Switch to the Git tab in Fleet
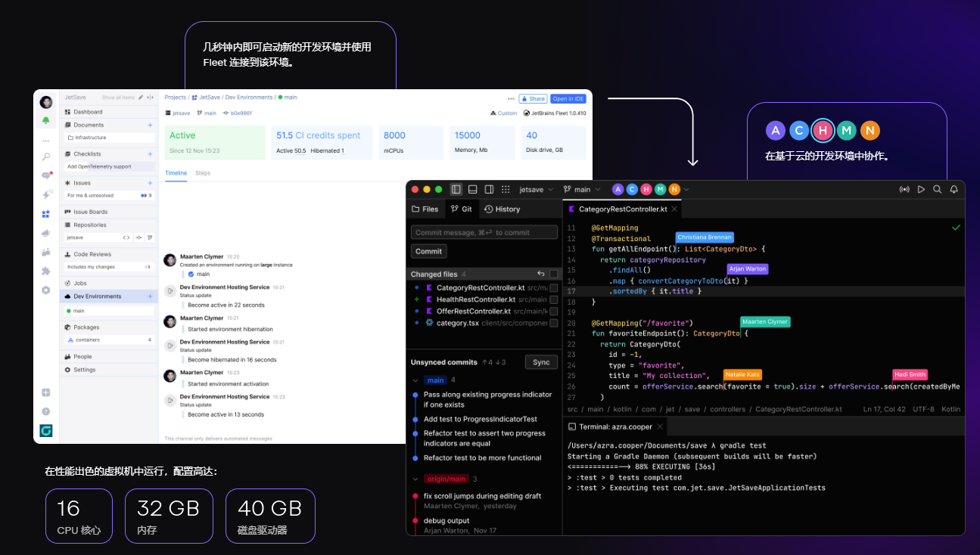The image size is (980, 555). 462,209
